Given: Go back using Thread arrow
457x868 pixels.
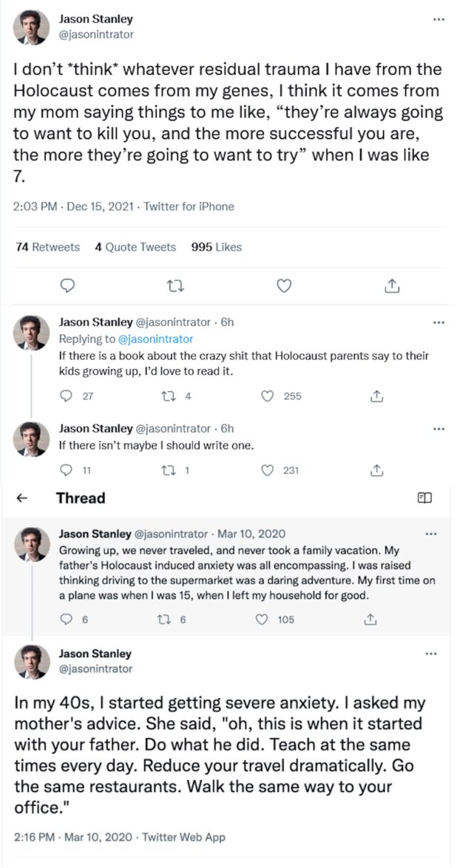Looking at the screenshot, I should [22, 498].
